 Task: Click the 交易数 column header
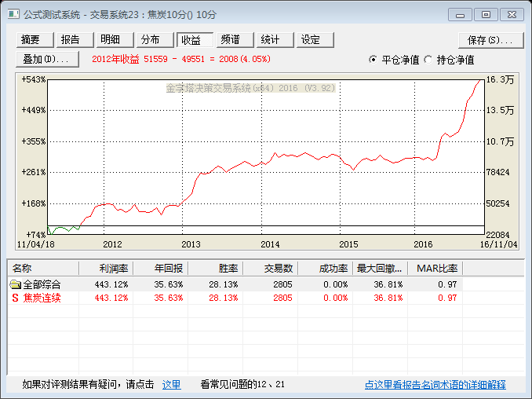[271, 269]
